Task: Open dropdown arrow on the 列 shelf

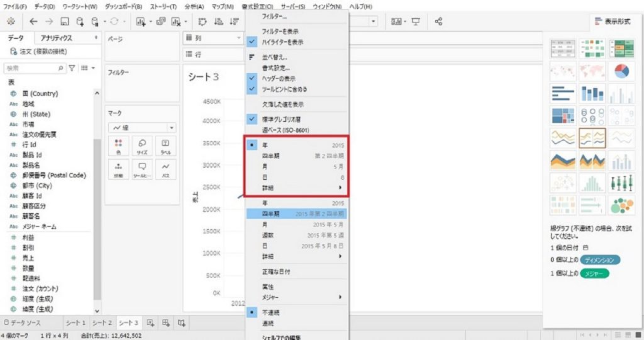Action: [x=238, y=38]
